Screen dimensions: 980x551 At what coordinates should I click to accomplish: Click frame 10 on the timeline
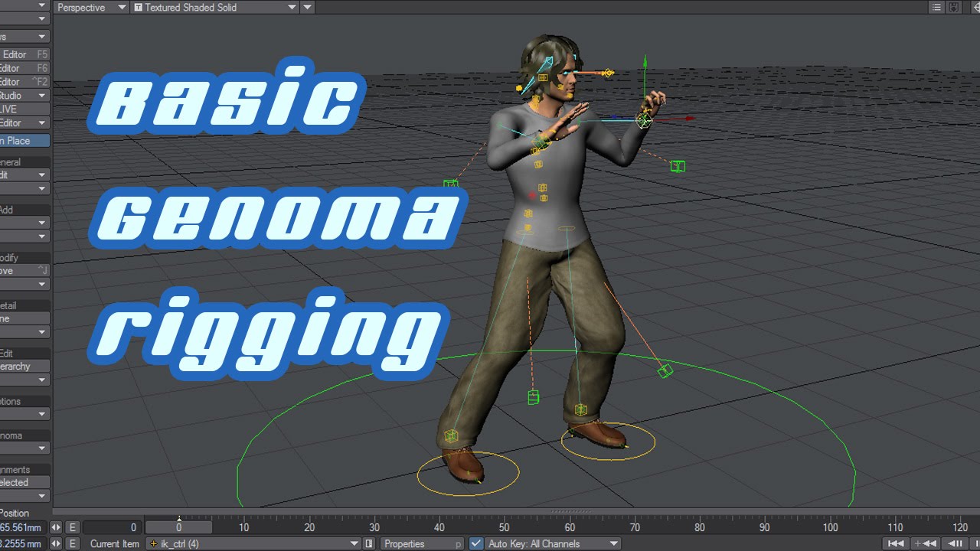243,527
